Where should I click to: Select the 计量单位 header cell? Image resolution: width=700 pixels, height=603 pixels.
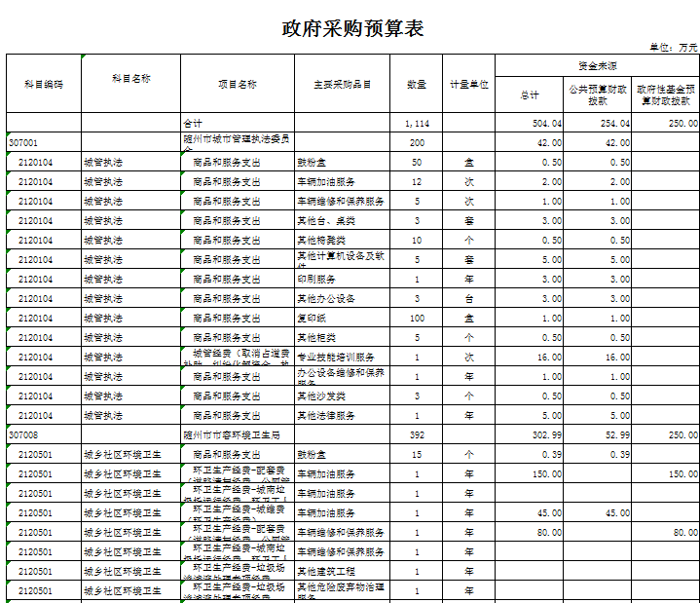[468, 84]
